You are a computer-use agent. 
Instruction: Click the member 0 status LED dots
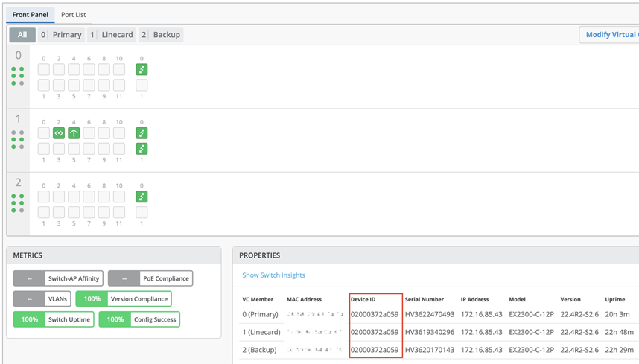coord(18,76)
